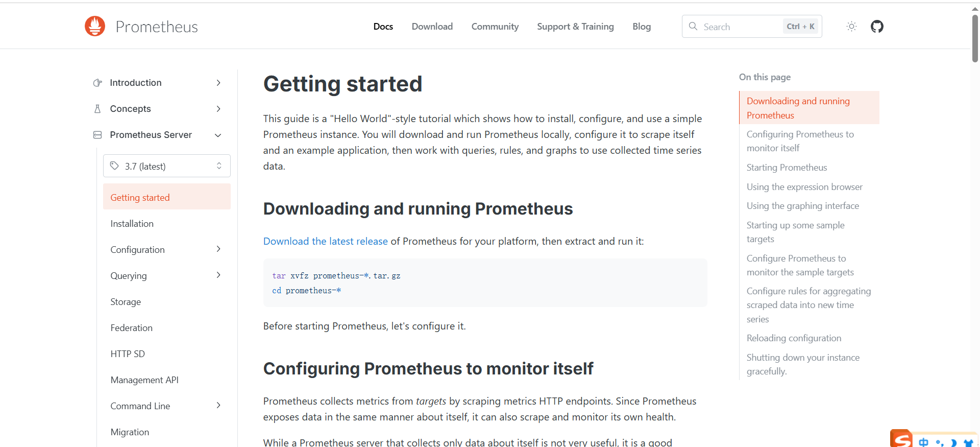
Task: Open the Federation sidebar page
Action: pyautogui.click(x=131, y=328)
